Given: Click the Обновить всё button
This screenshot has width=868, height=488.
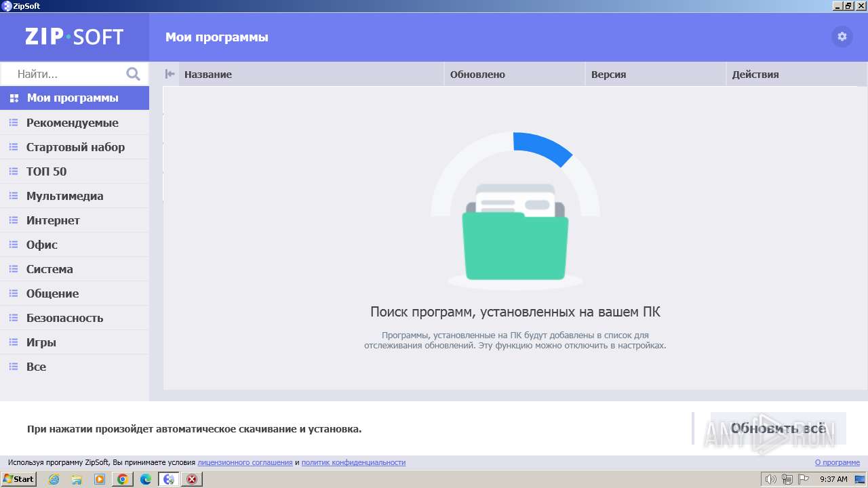Looking at the screenshot, I should point(778,428).
